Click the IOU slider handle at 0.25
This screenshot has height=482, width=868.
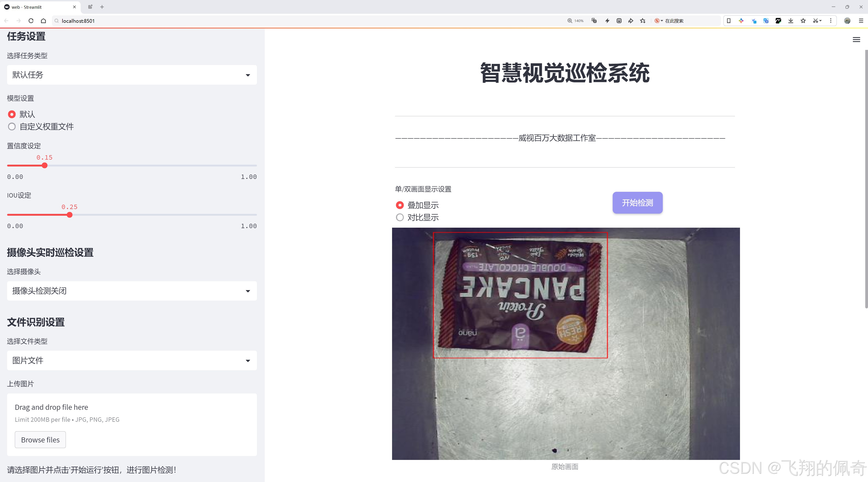pyautogui.click(x=69, y=215)
